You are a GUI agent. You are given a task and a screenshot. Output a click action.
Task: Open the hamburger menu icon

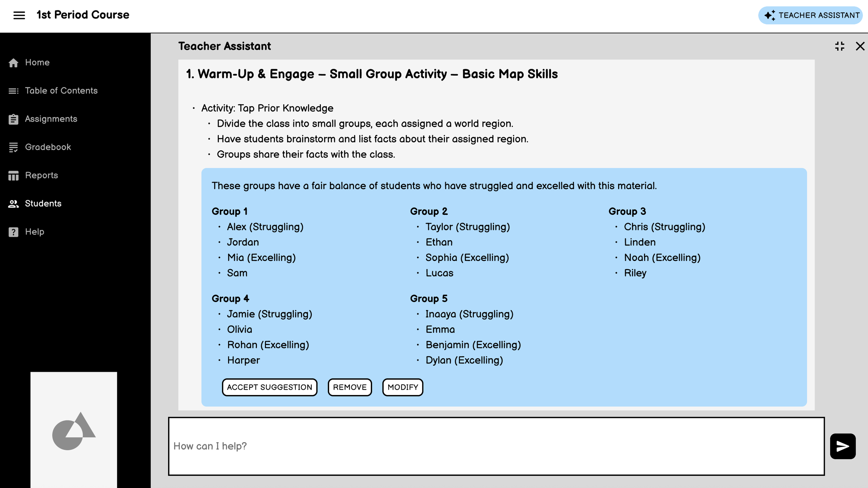point(19,15)
